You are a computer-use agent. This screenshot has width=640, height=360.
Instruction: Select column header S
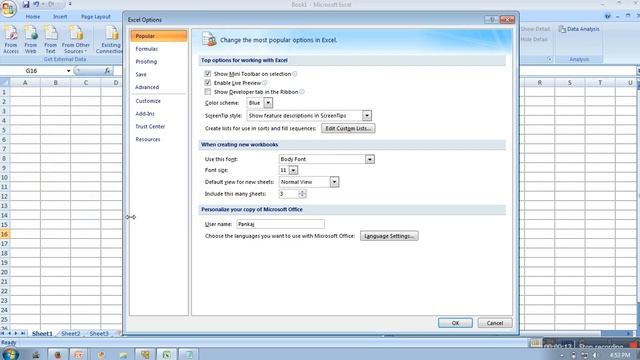tap(570, 82)
